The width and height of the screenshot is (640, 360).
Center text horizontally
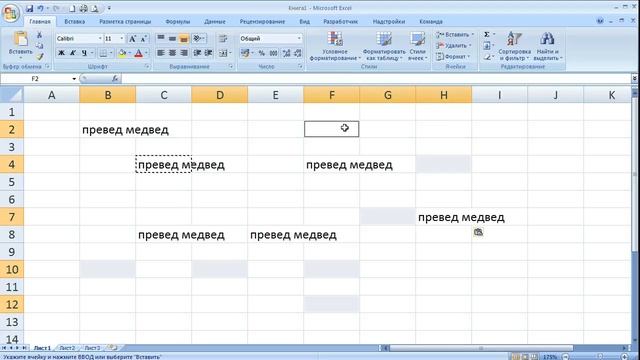pos(172,53)
